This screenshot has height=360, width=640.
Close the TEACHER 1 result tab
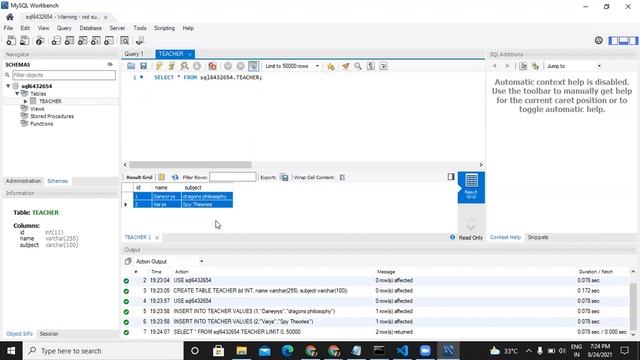pos(157,238)
